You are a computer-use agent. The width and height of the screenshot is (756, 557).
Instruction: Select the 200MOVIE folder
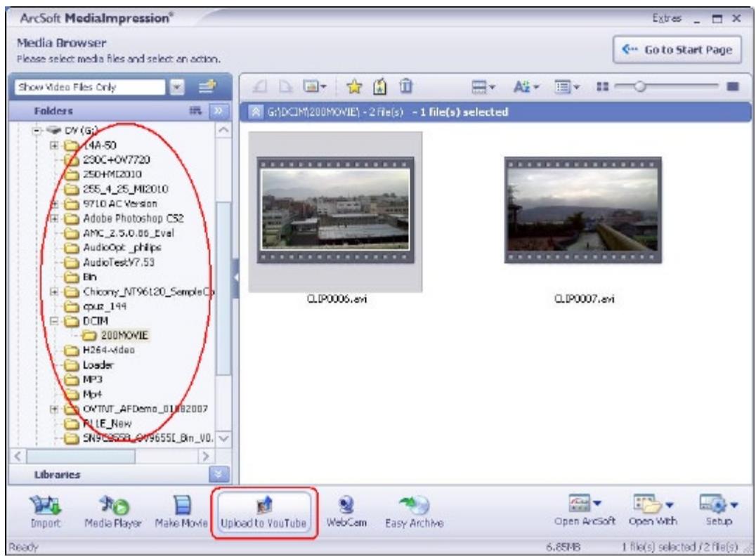(116, 335)
